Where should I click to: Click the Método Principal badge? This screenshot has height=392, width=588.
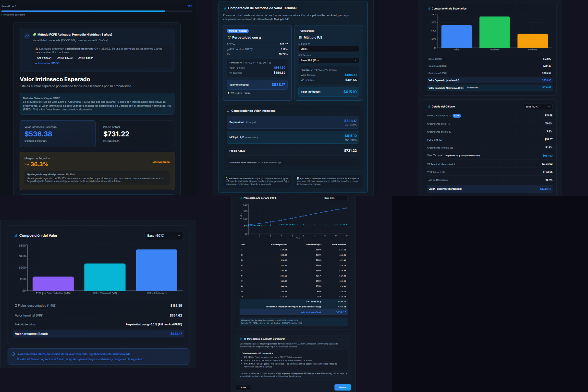coord(238,31)
